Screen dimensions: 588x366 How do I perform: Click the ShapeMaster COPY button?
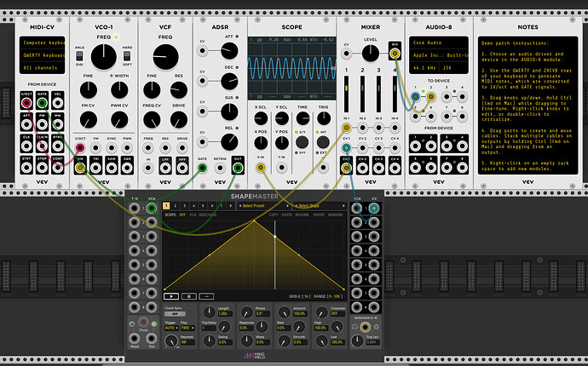(x=274, y=215)
